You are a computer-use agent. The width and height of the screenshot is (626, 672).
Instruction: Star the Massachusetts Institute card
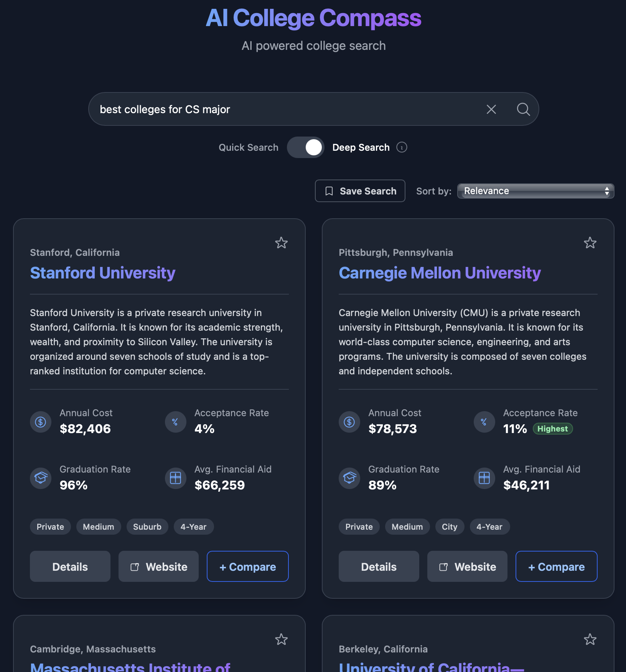(281, 640)
